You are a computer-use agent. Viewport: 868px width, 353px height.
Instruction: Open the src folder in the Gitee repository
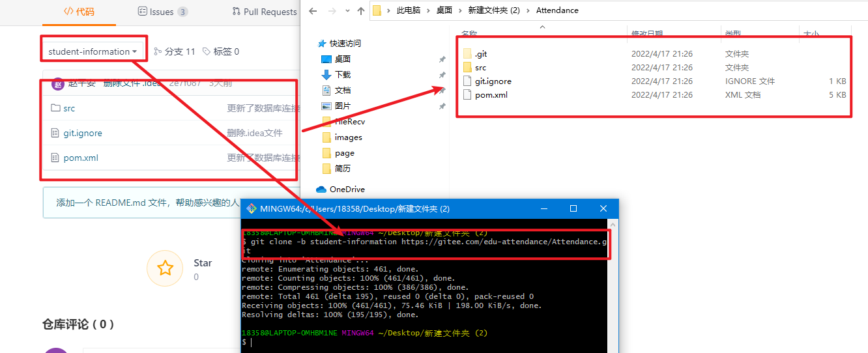tap(69, 108)
